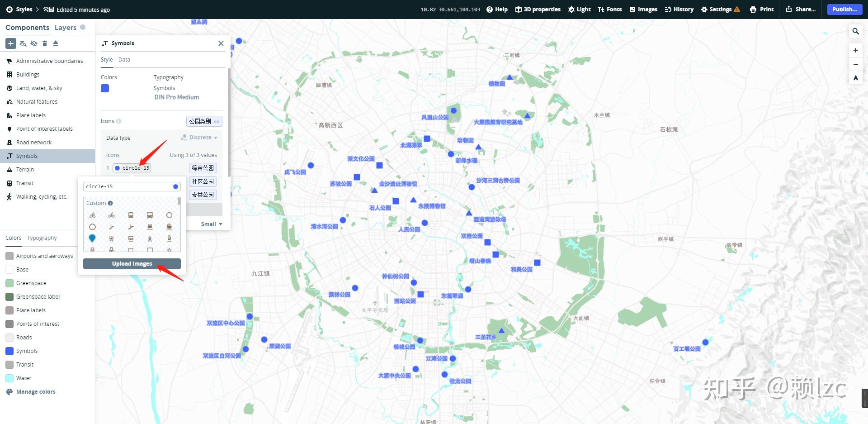This screenshot has width=868, height=424.
Task: Switch to the Layers tab
Action: pyautogui.click(x=66, y=27)
